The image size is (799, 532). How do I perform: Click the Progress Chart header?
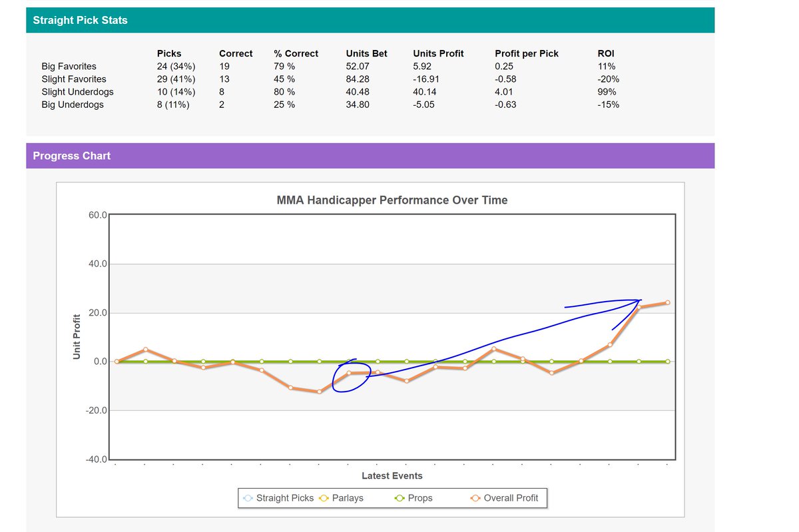point(370,156)
